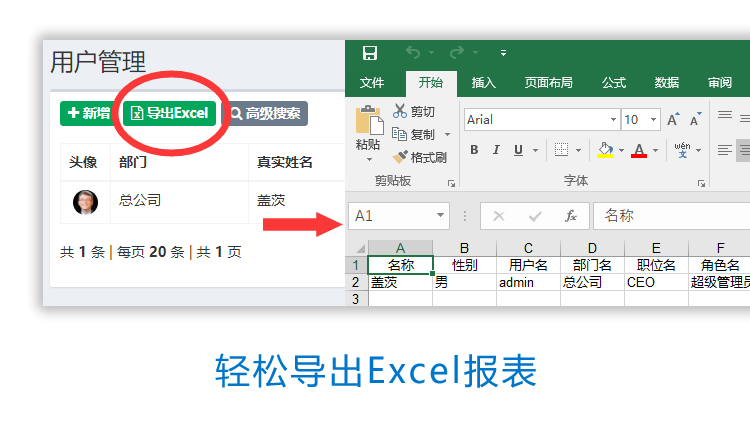750x430 pixels.
Task: Expand the underline style dropdown
Action: click(x=535, y=150)
